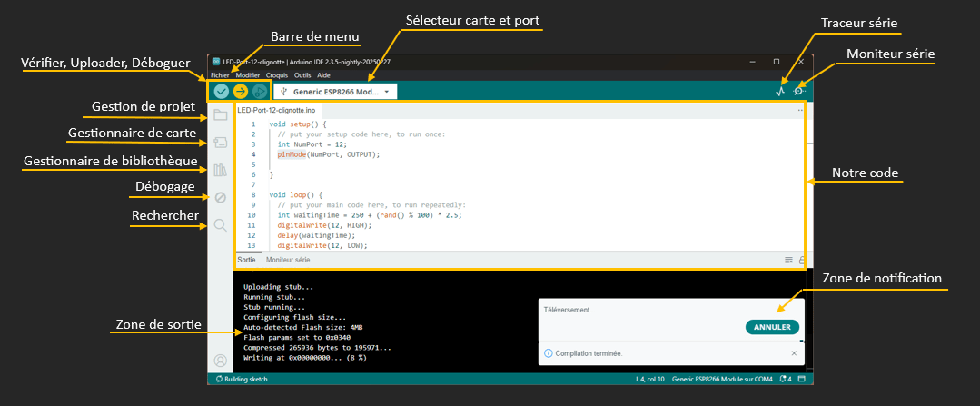980x406 pixels.
Task: Open the Outils menu
Action: pyautogui.click(x=302, y=75)
